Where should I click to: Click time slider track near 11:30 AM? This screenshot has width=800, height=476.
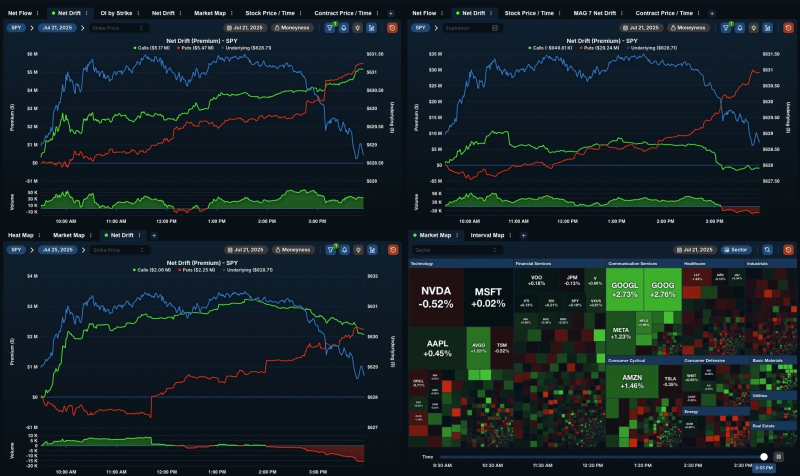(542, 457)
